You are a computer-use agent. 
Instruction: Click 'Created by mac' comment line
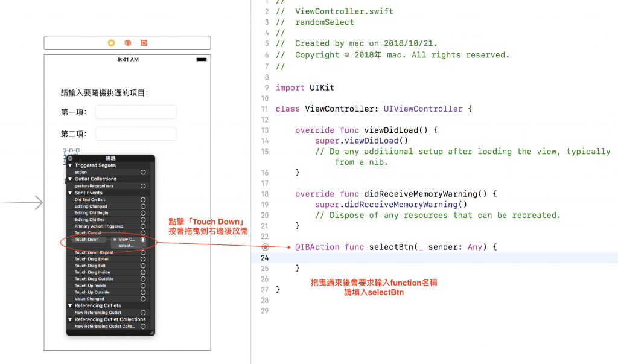click(356, 43)
